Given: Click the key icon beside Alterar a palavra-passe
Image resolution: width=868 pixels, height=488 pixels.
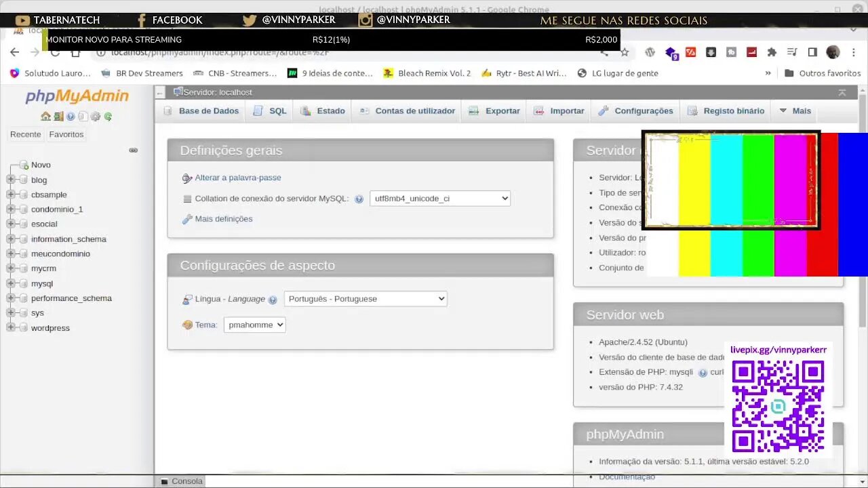Looking at the screenshot, I should tap(187, 178).
